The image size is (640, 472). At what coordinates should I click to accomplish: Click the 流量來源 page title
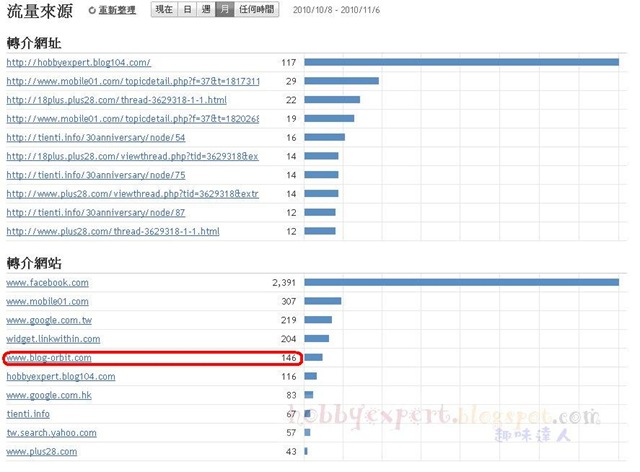pyautogui.click(x=40, y=11)
